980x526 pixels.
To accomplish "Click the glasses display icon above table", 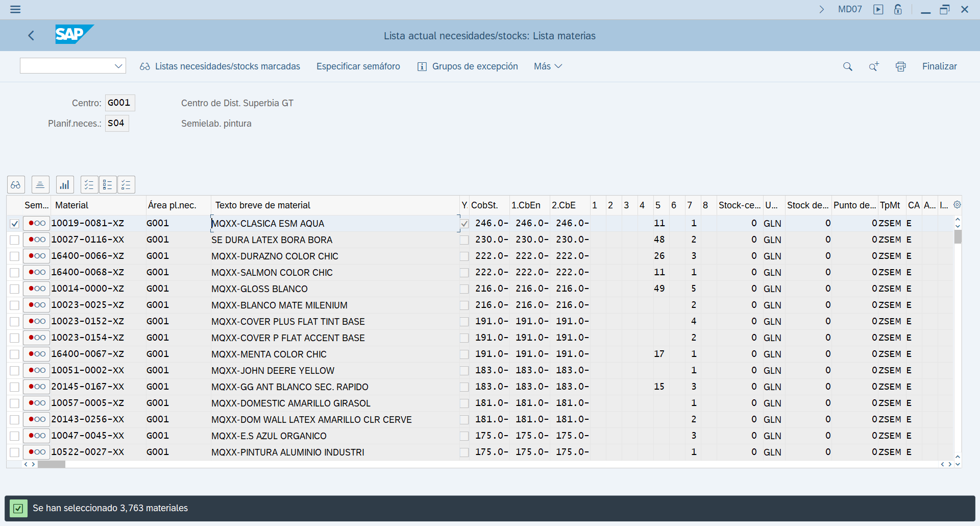I will tap(16, 184).
